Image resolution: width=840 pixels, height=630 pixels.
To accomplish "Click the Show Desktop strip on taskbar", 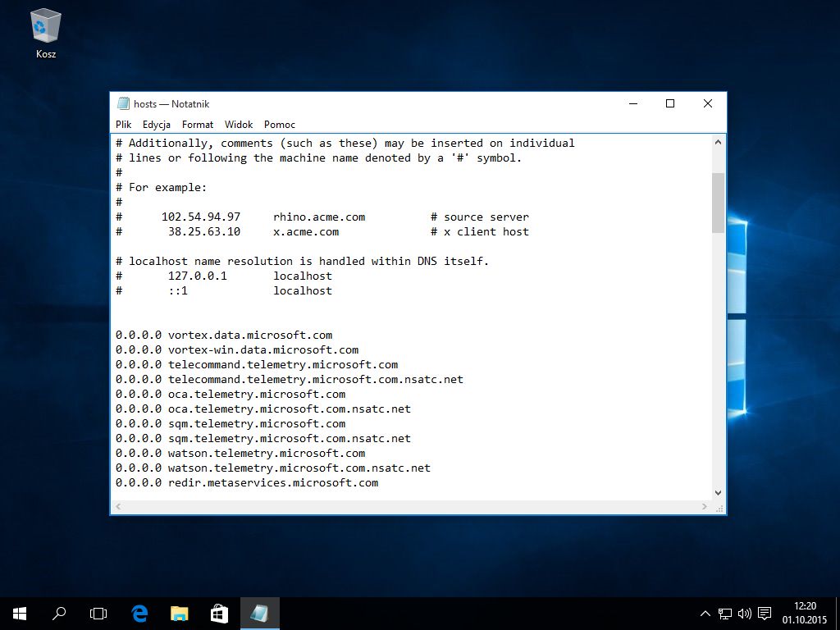I will (x=838, y=614).
